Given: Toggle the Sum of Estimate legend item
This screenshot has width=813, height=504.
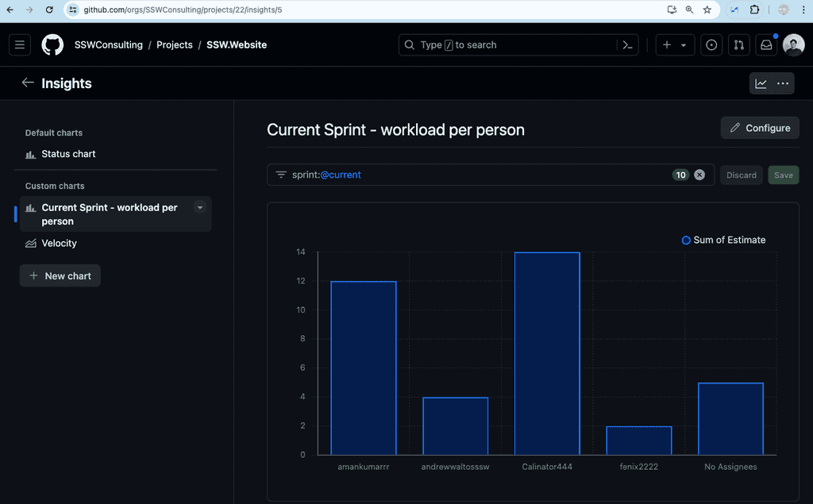Looking at the screenshot, I should pos(723,240).
